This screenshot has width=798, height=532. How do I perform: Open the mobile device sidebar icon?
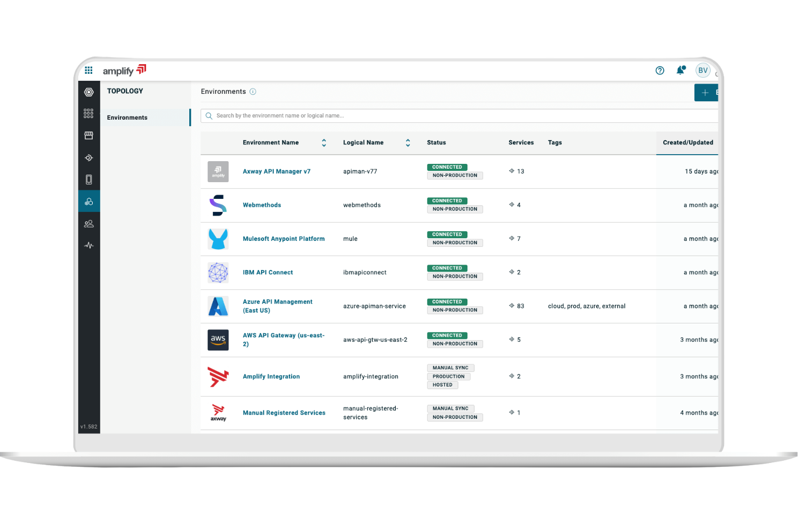pyautogui.click(x=89, y=179)
